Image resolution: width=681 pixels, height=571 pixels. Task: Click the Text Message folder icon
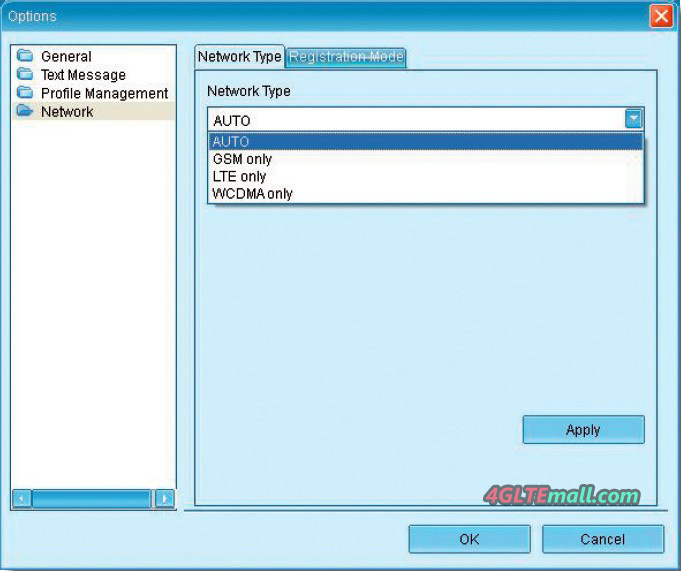(x=25, y=75)
